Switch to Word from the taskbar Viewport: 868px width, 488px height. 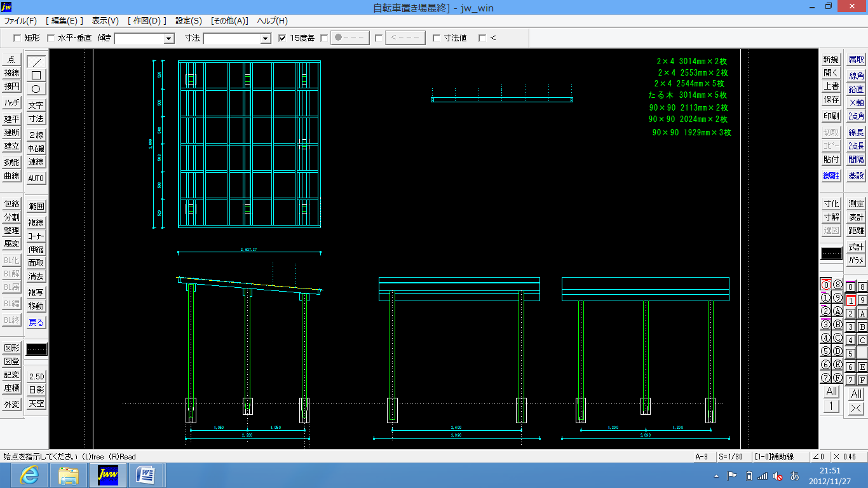pos(147,475)
